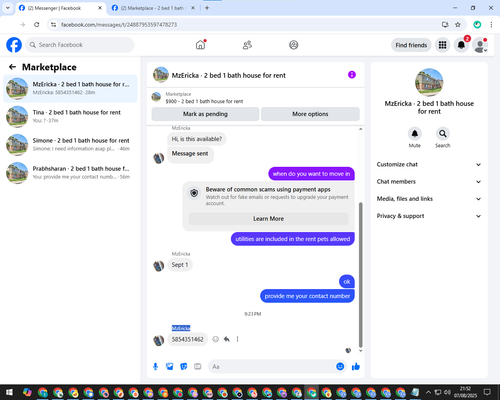
Task: Click chat scroll down arrow
Action: click(x=360, y=351)
